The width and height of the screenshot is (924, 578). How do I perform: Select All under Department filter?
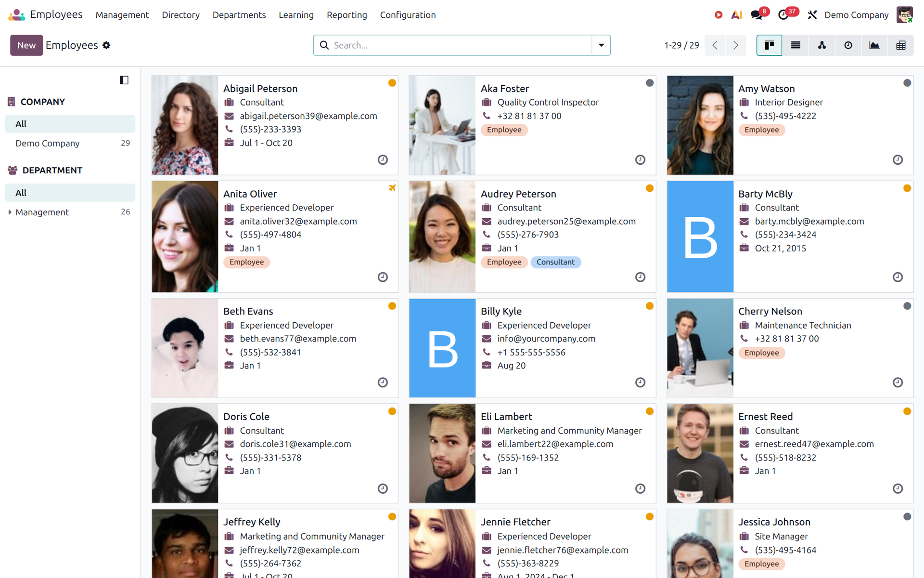[x=70, y=193]
